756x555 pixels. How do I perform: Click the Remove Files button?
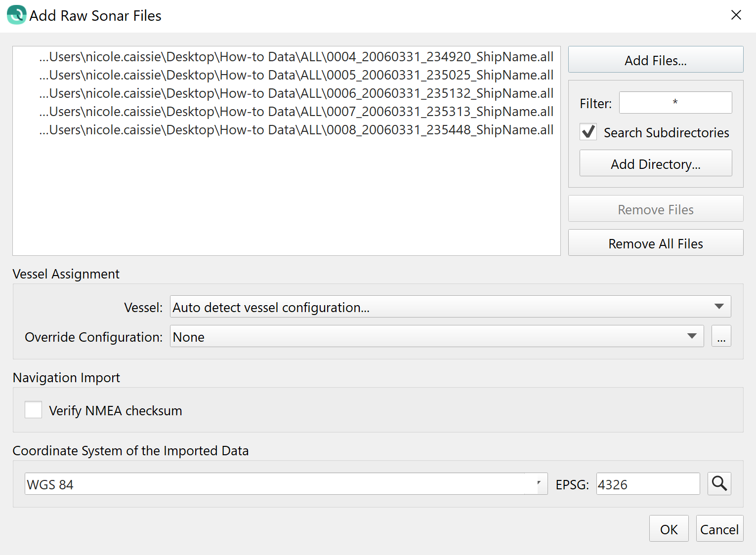[x=655, y=209]
